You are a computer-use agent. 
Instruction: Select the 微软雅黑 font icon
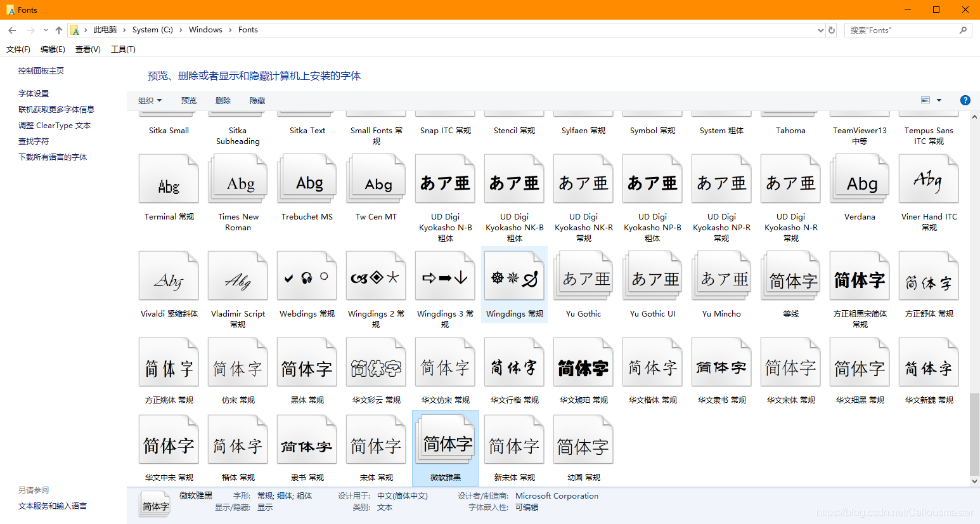(x=445, y=440)
